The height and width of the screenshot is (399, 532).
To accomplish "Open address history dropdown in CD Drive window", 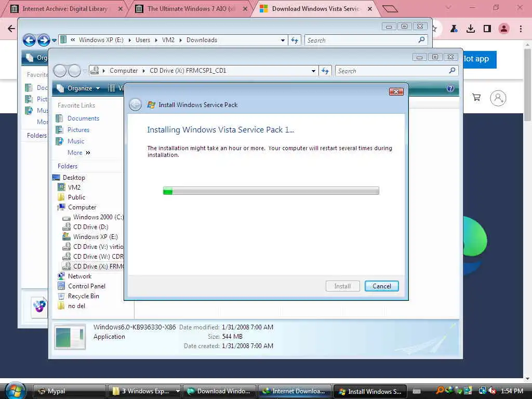I will (x=313, y=71).
